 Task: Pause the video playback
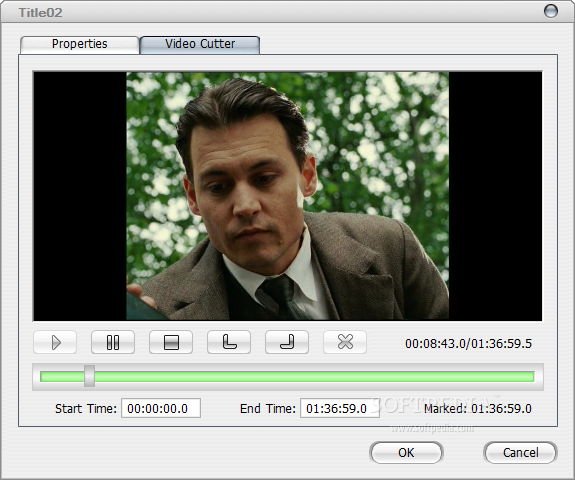pyautogui.click(x=113, y=342)
